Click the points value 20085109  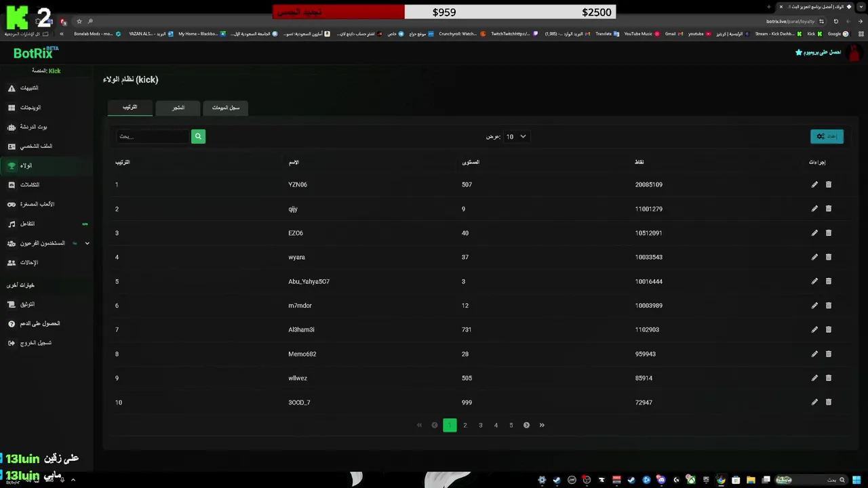pyautogui.click(x=649, y=184)
